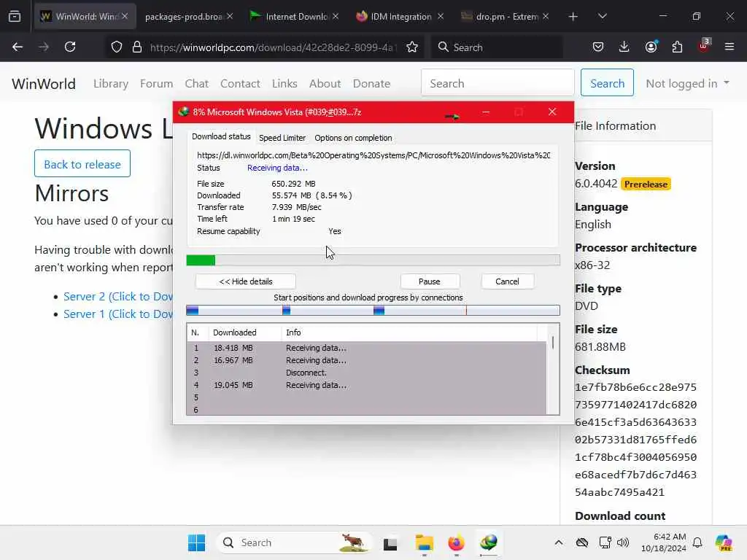Open notifications bell icon

tap(697, 542)
